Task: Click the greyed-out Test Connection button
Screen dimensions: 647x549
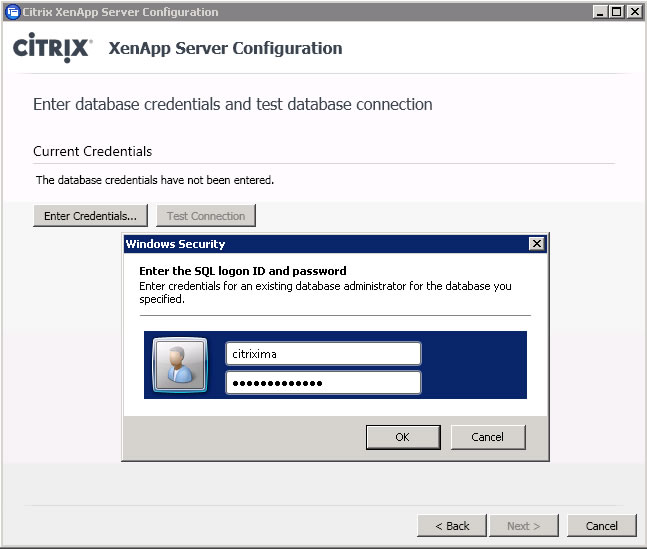Action: [x=206, y=215]
